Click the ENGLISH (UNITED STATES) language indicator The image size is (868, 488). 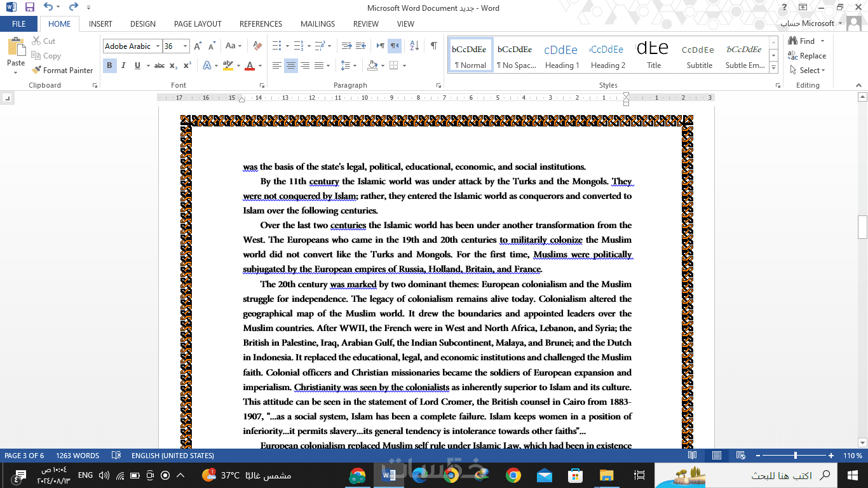click(173, 456)
